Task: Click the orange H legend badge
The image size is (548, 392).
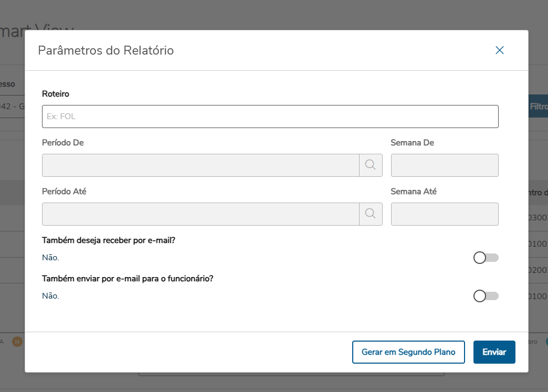Action: 17,342
